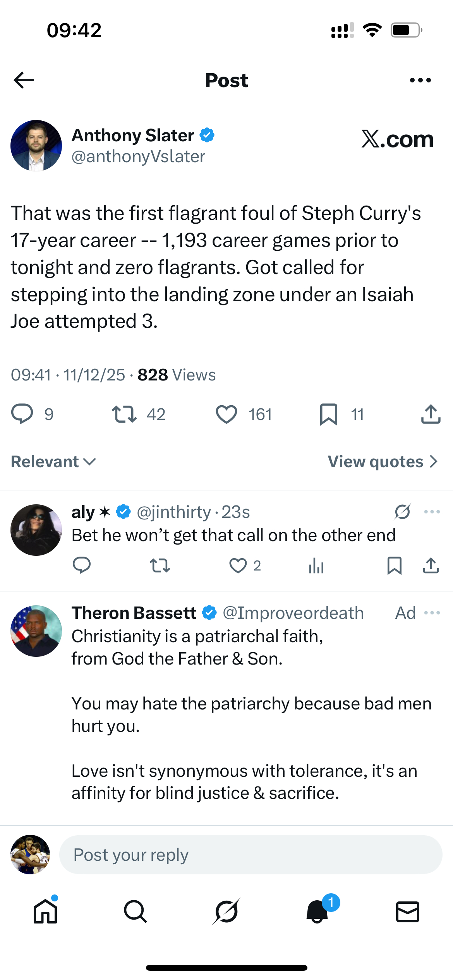453x980 pixels.
Task: Open Grok from bottom navigation
Action: pyautogui.click(x=226, y=911)
